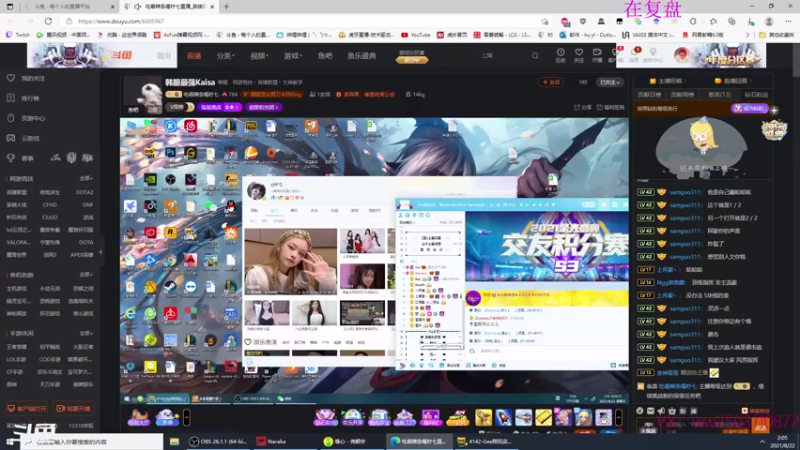Screen dimensions: 800x450
Task: Open the Edge collections icon
Action: click(732, 21)
